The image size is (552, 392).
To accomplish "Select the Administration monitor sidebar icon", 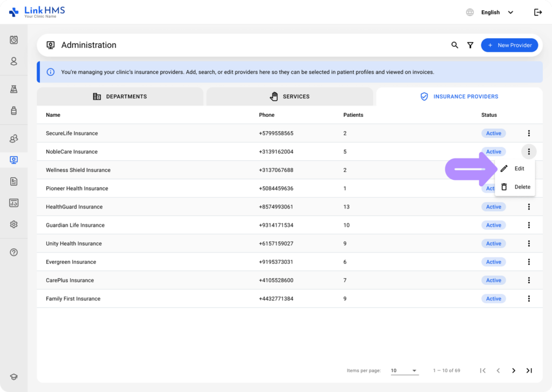I will 13,160.
